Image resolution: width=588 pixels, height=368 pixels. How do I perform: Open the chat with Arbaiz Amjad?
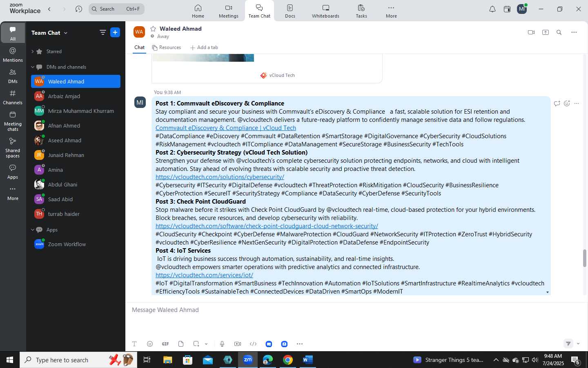[76, 96]
